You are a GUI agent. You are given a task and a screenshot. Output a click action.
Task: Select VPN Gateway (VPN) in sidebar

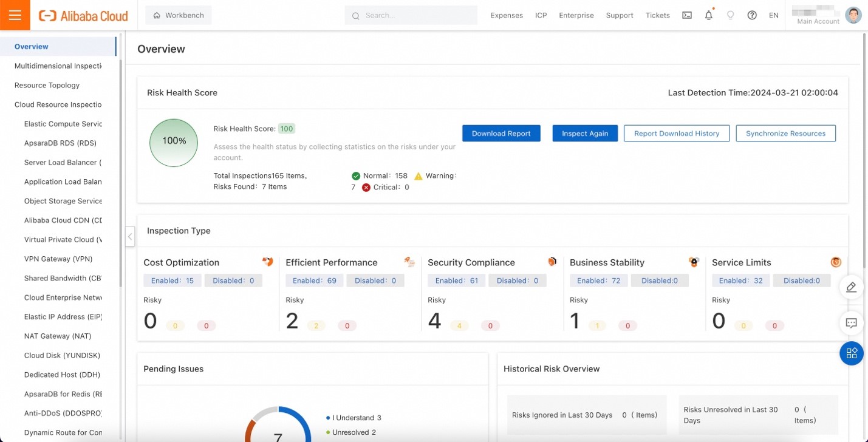click(58, 259)
